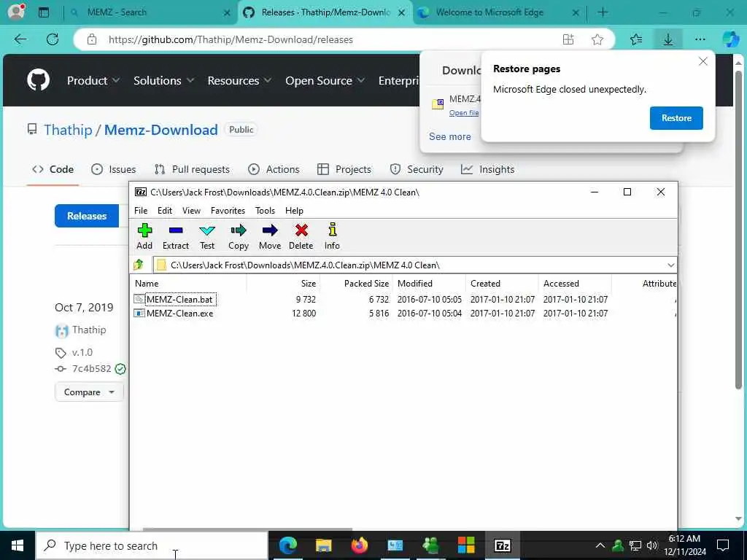Viewport: 747px width, 560px height.
Task: Open the Favorites menu in 7-Zip
Action: tap(228, 211)
